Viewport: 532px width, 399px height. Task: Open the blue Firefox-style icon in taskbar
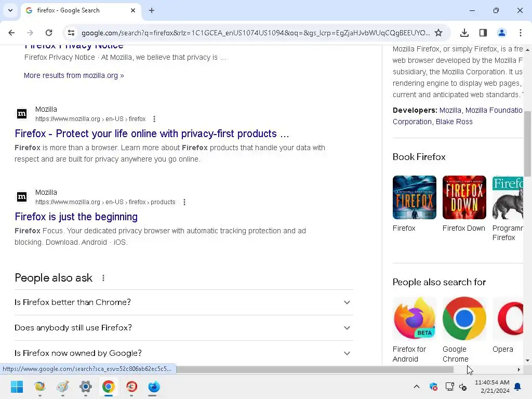click(154, 387)
